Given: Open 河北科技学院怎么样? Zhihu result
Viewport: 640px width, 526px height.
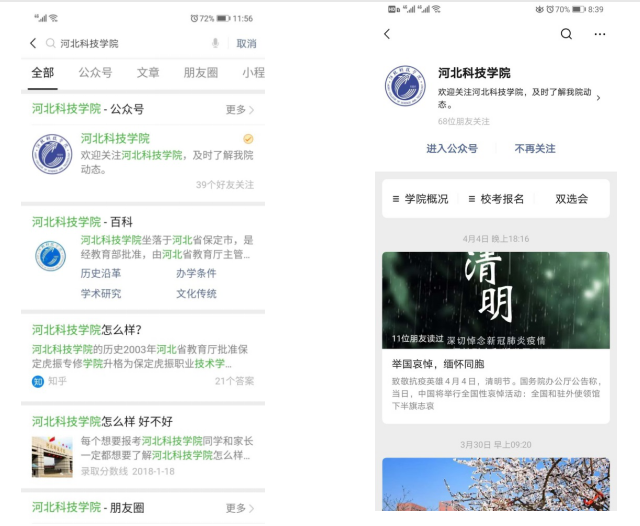Looking at the screenshot, I should [143, 355].
